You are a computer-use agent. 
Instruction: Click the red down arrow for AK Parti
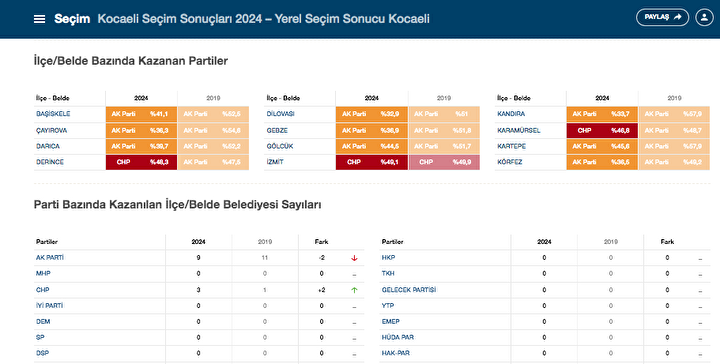[x=354, y=258]
